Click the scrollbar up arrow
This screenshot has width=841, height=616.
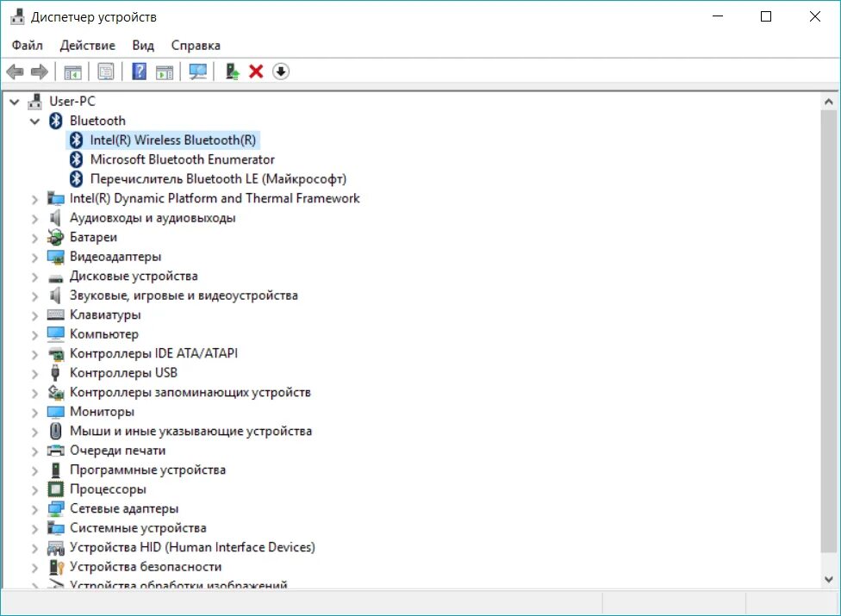[829, 102]
